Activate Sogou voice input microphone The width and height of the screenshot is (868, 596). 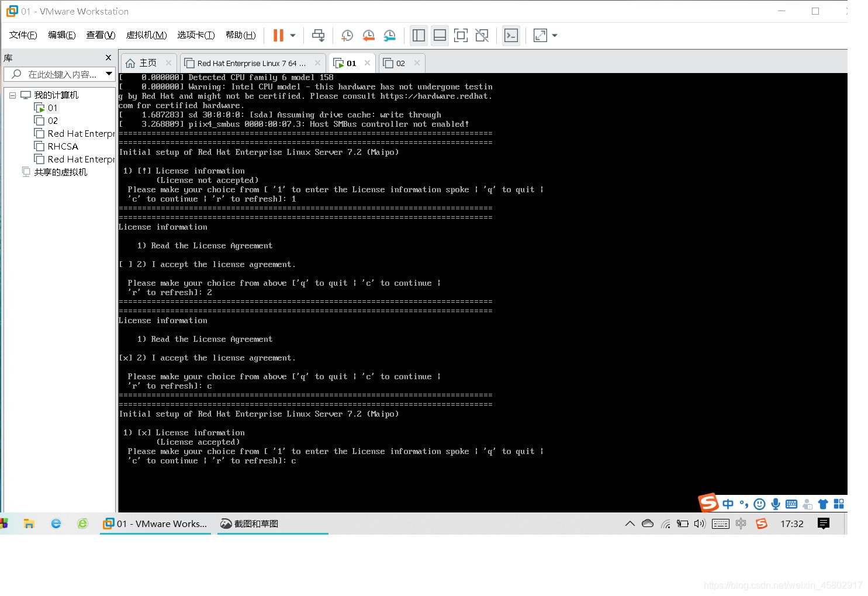tap(776, 504)
